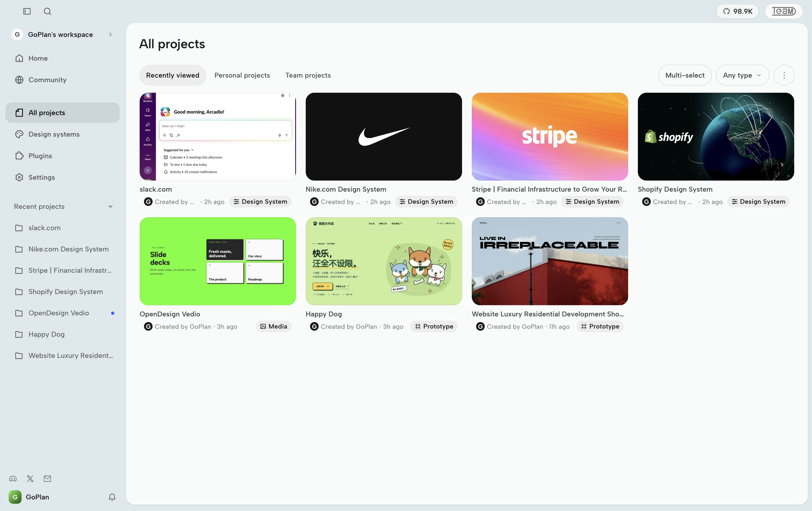The height and width of the screenshot is (511, 812).
Task: Expand GoPlan's workspace switcher chevron
Action: click(x=110, y=34)
